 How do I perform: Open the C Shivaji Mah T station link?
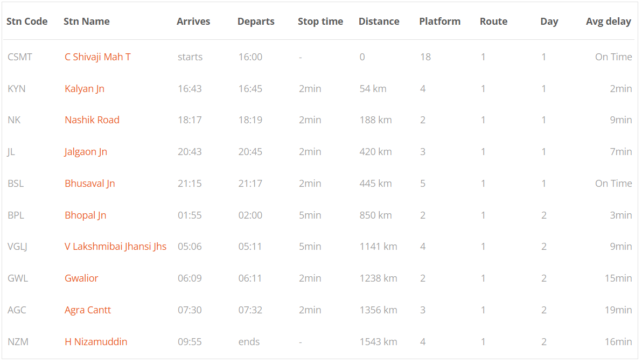click(97, 57)
